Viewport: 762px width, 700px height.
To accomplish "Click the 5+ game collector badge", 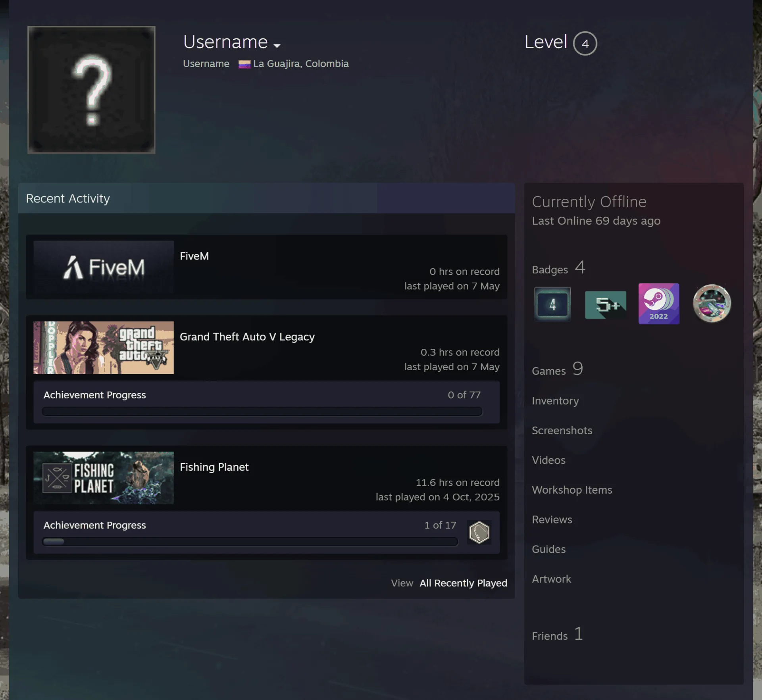I will pos(606,305).
